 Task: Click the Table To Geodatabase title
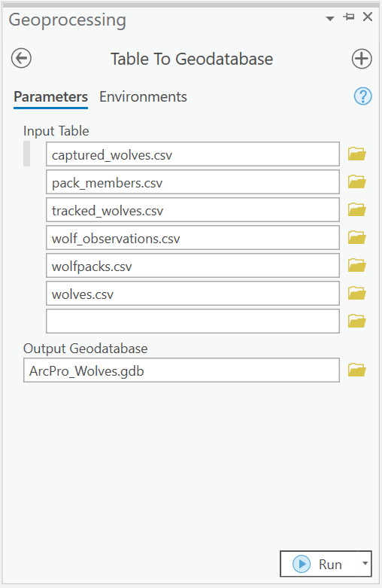pos(192,59)
